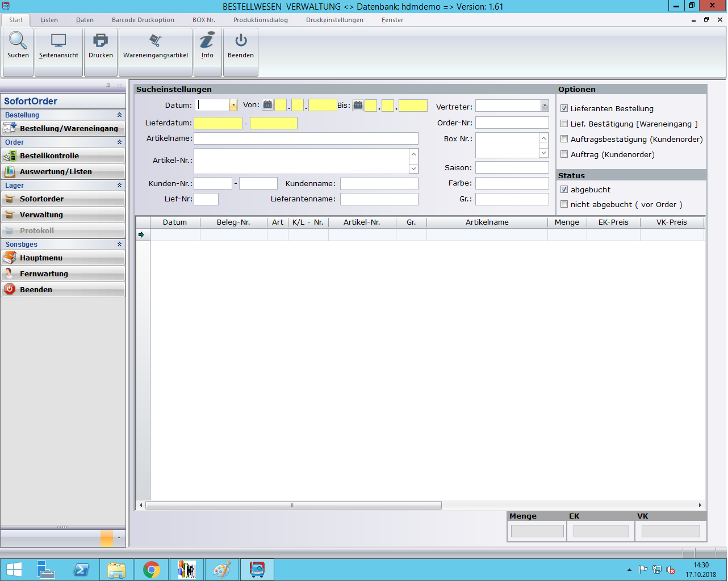
Task: Open the Vertreter combo box
Action: coord(545,106)
